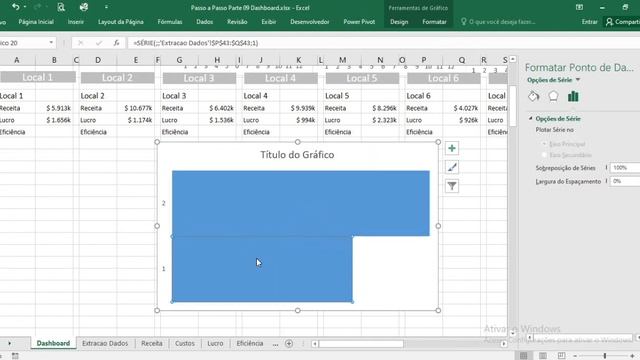The width and height of the screenshot is (640, 360).
Task: Click the Dashboard sheet tab
Action: click(53, 343)
